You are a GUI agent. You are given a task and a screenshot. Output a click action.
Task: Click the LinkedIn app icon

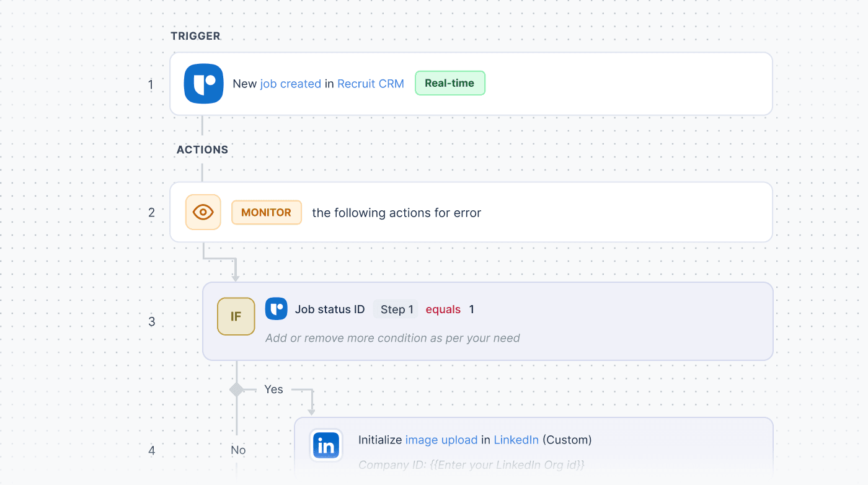point(326,445)
